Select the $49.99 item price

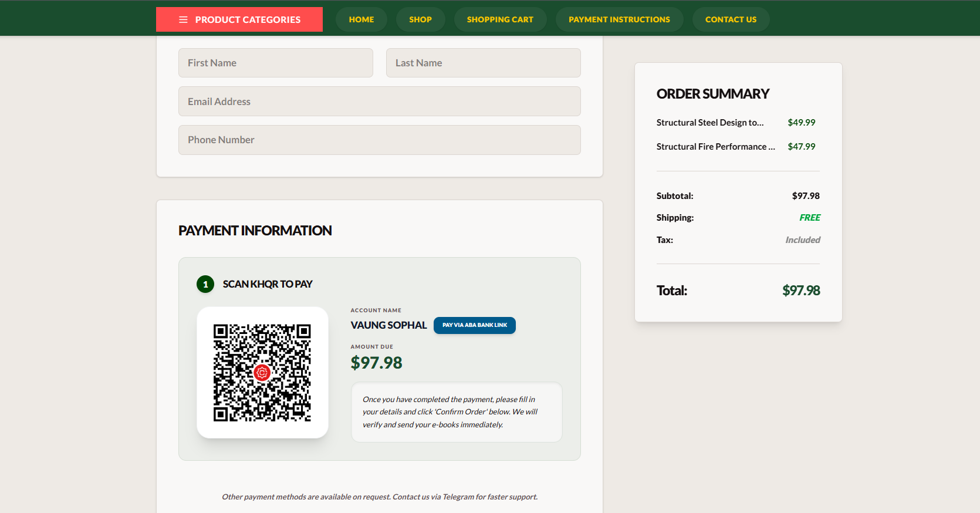[x=802, y=123]
